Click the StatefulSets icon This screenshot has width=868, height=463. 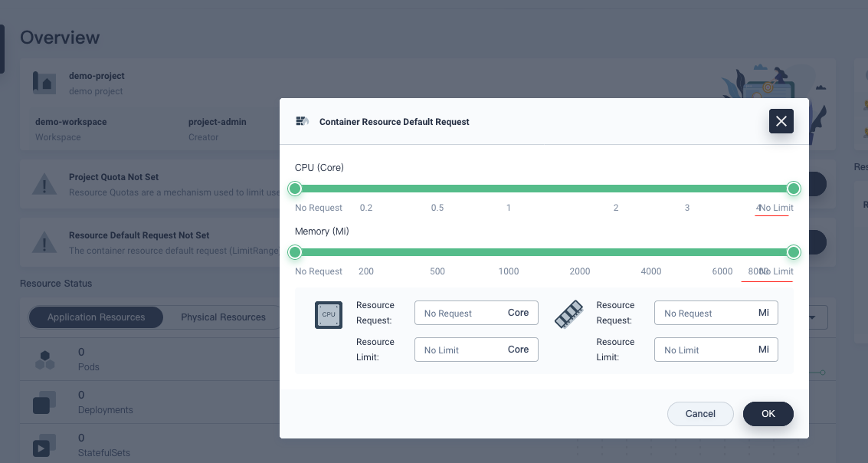click(x=44, y=445)
